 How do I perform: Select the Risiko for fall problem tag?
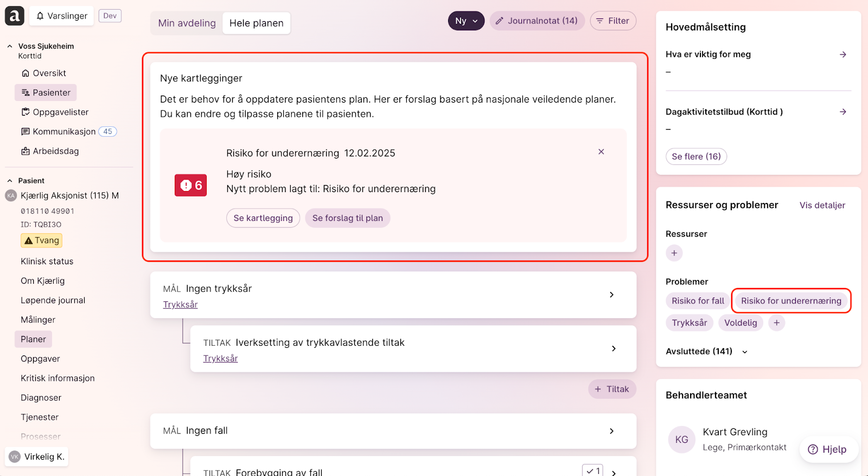pos(698,301)
